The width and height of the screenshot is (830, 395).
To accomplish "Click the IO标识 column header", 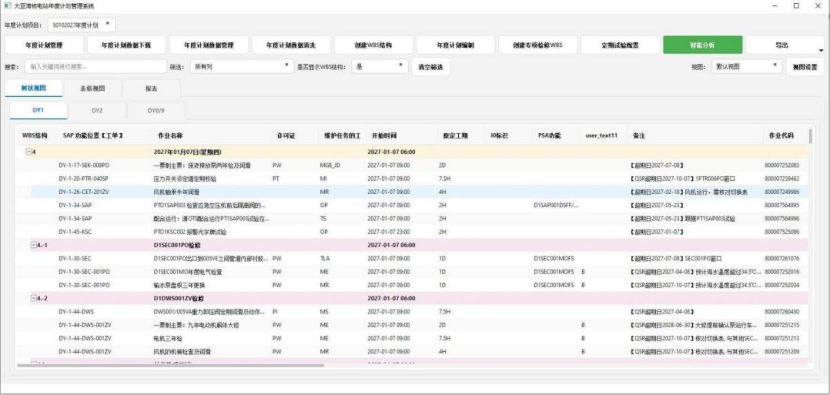I will click(499, 136).
